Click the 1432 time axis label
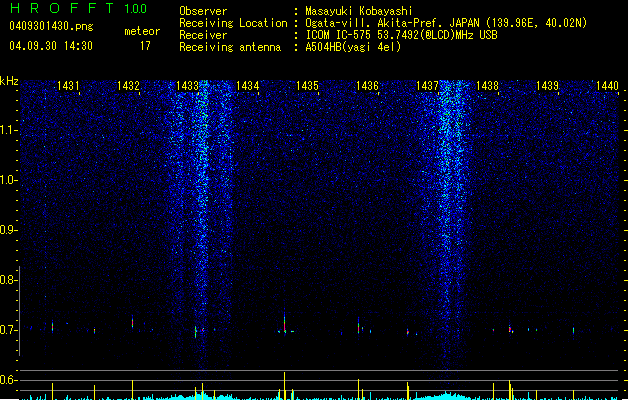The height and width of the screenshot is (400, 629). [128, 85]
